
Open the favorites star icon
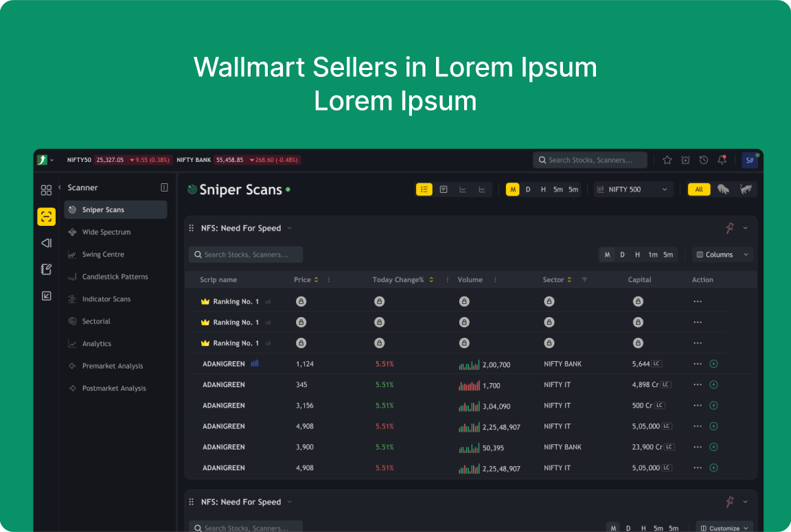point(667,160)
